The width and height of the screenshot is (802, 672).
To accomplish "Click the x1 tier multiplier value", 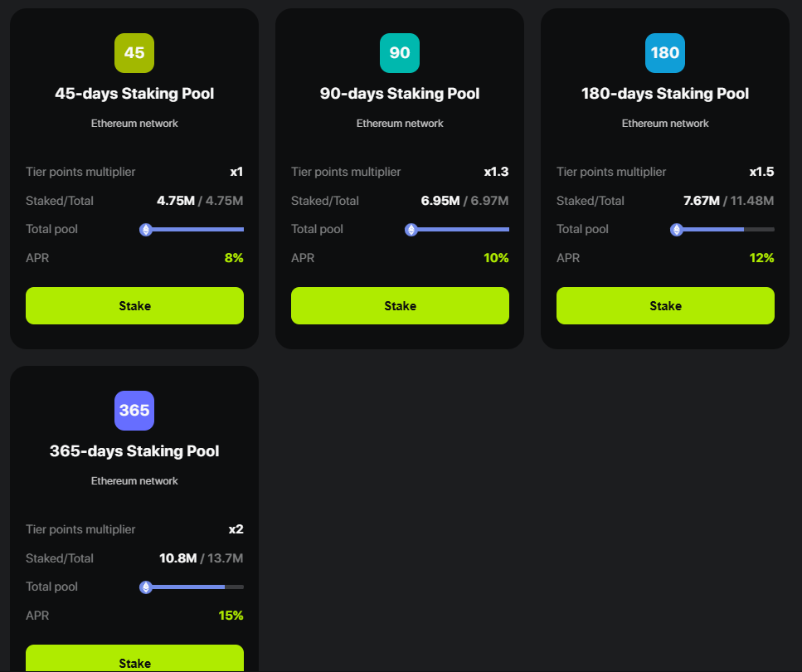I will (x=236, y=172).
